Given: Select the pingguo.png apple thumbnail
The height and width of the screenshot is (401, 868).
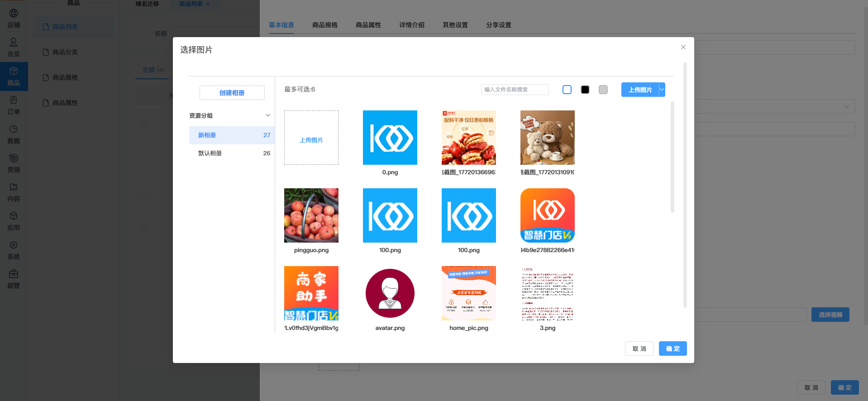Looking at the screenshot, I should click(311, 215).
